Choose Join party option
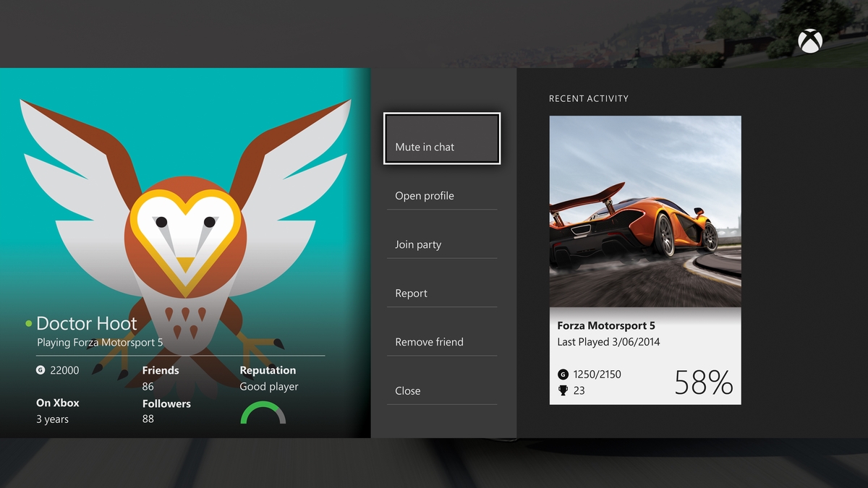 point(442,244)
